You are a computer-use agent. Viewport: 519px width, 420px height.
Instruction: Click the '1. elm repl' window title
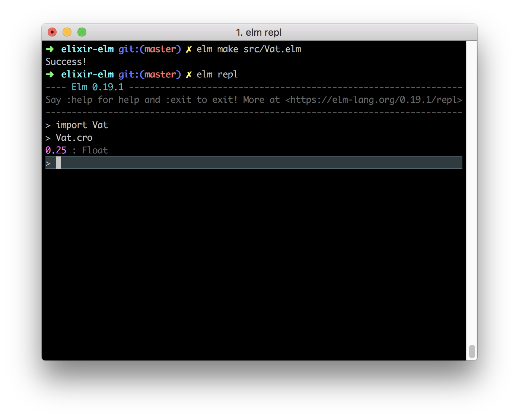tap(259, 32)
